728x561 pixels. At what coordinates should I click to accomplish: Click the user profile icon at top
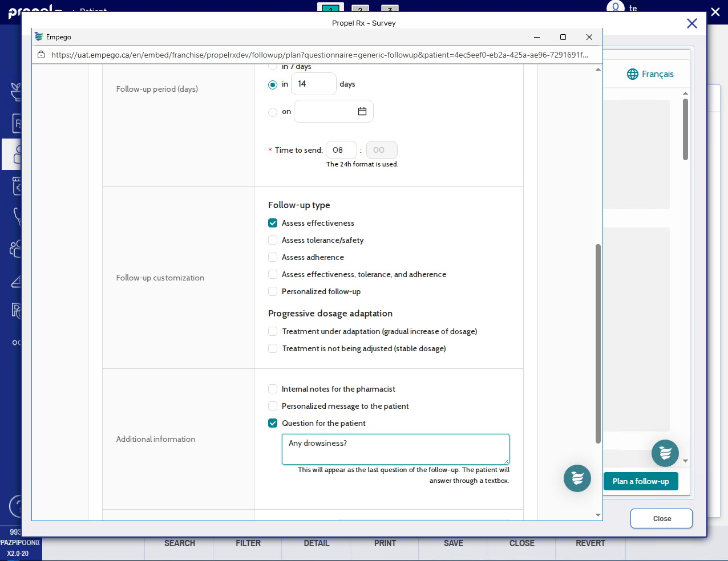pos(615,7)
